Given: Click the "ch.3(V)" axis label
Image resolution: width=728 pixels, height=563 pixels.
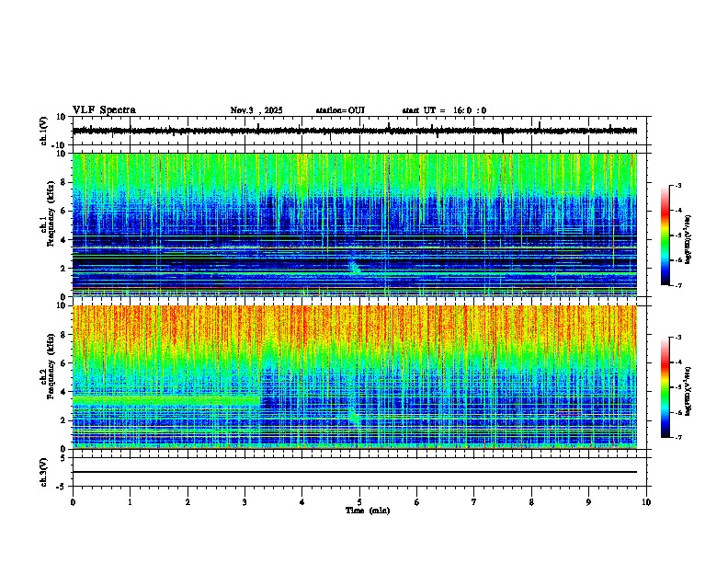Looking at the screenshot, I should (x=44, y=472).
